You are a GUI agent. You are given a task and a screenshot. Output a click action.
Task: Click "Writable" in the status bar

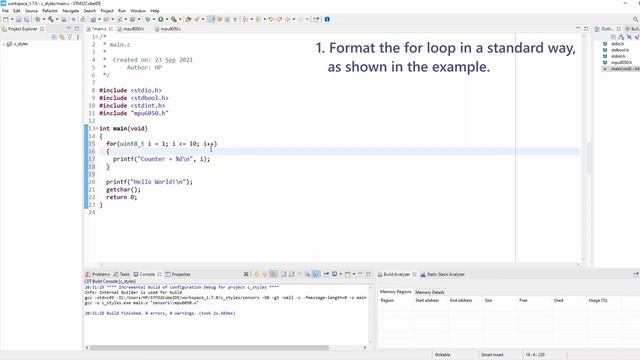[442, 355]
